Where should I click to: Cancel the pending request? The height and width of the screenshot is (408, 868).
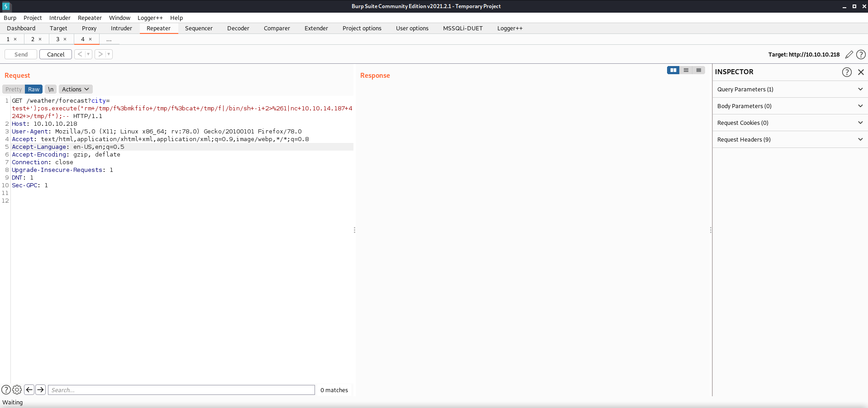[x=56, y=54]
